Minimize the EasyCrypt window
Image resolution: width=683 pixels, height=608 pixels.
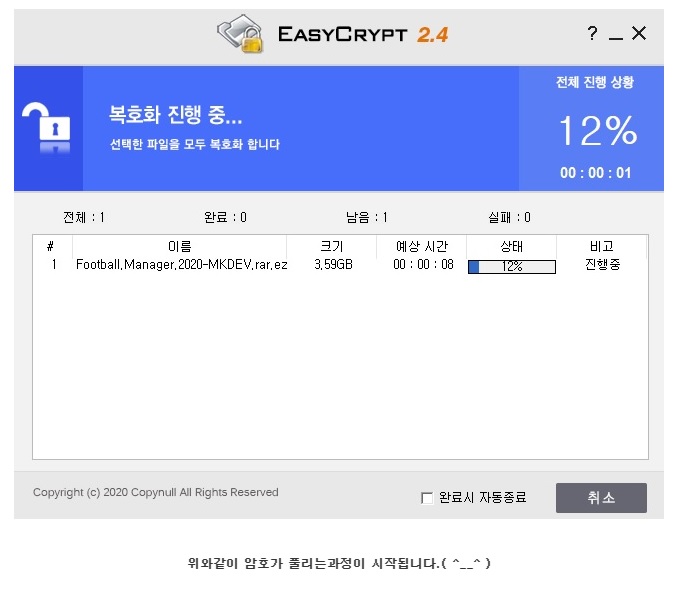(615, 37)
